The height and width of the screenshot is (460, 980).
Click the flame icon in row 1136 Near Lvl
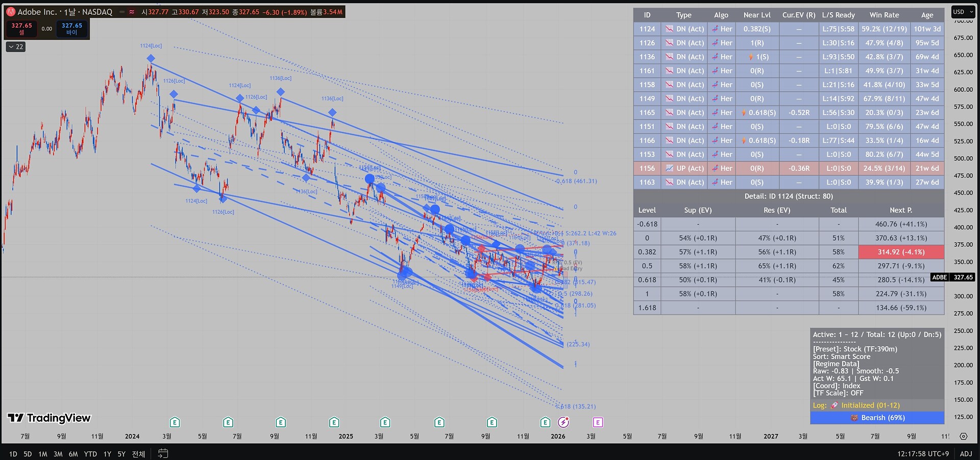pos(751,57)
